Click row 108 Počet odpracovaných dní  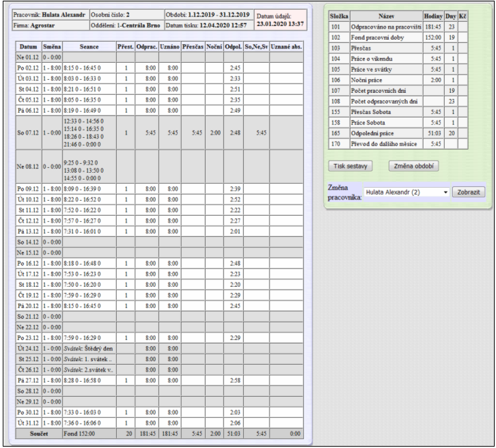tap(398, 102)
